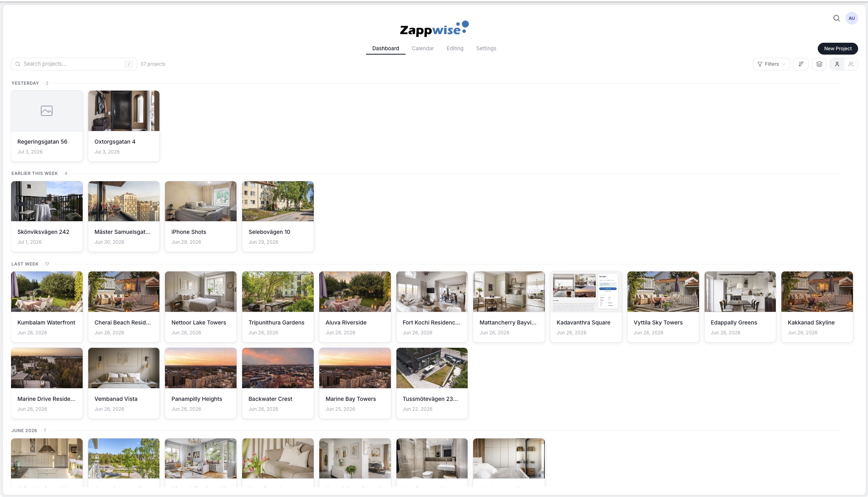Open the global search magnifier icon
The image size is (868, 497).
tap(836, 18)
